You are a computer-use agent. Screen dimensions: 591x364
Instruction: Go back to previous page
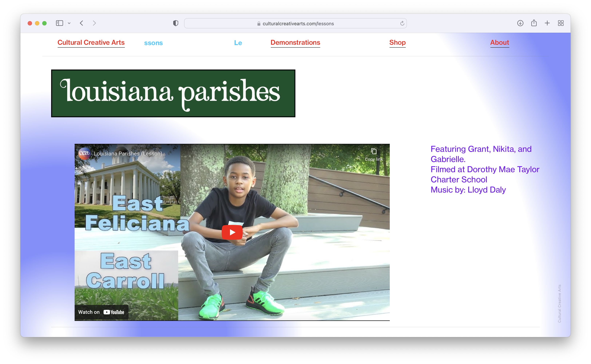coord(82,23)
